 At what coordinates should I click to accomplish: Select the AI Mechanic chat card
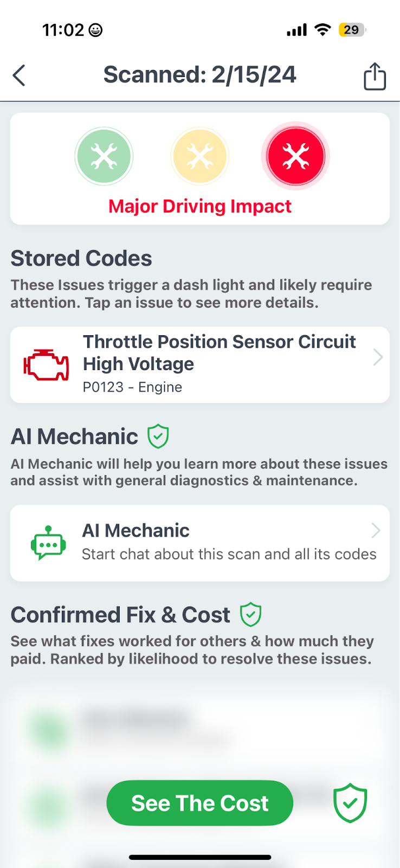[199, 541]
